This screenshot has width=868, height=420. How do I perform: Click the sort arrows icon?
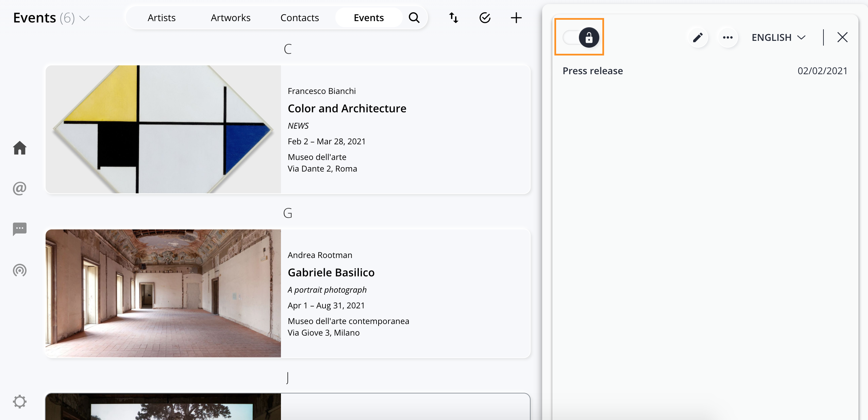pyautogui.click(x=454, y=18)
